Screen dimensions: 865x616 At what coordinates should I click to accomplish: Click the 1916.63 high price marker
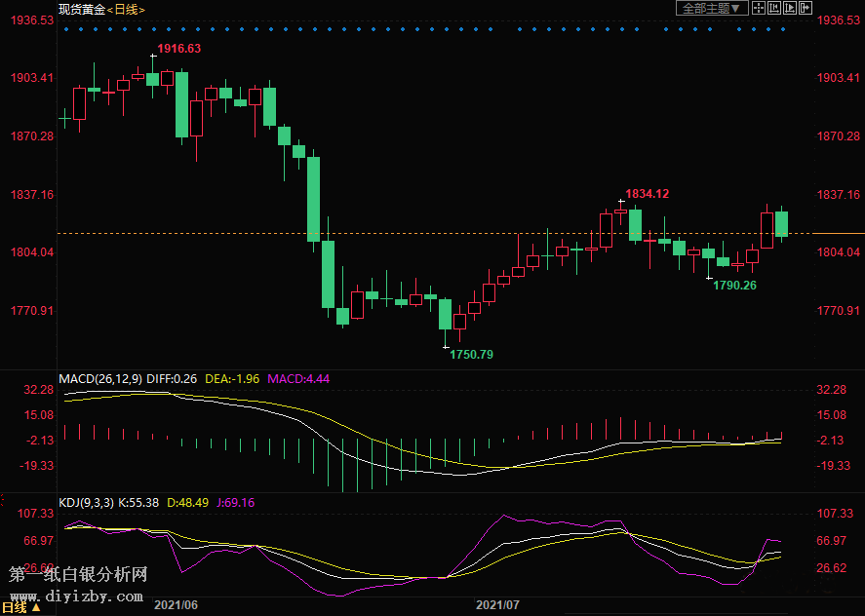(x=179, y=49)
